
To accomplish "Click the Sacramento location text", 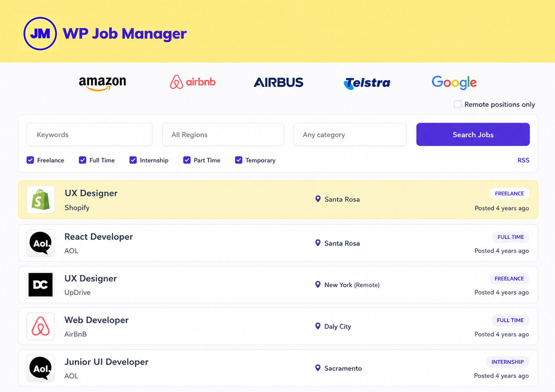I will tap(343, 368).
